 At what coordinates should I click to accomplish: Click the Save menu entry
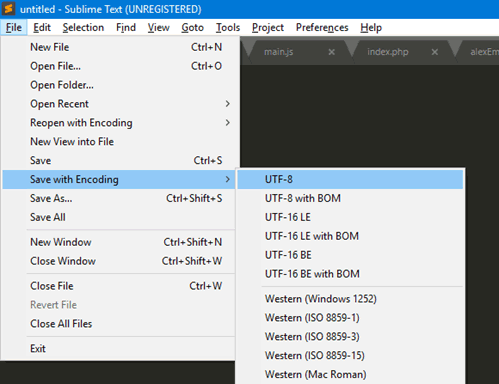(119, 160)
